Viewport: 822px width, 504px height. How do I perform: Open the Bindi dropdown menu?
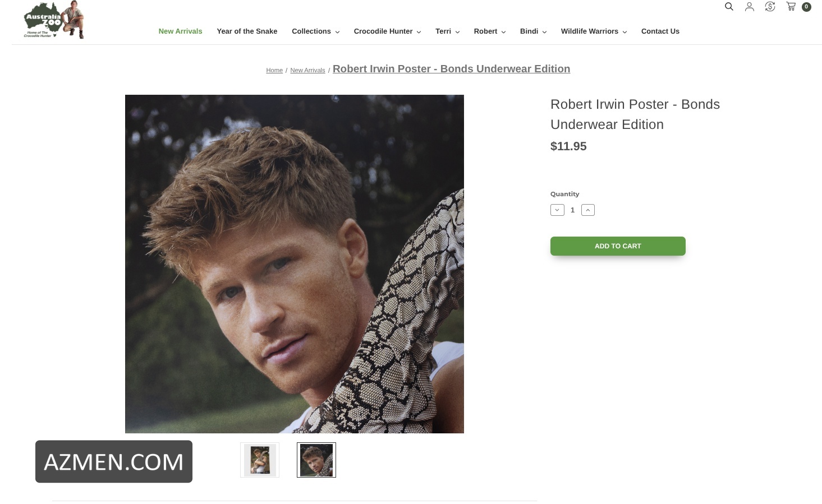533,31
